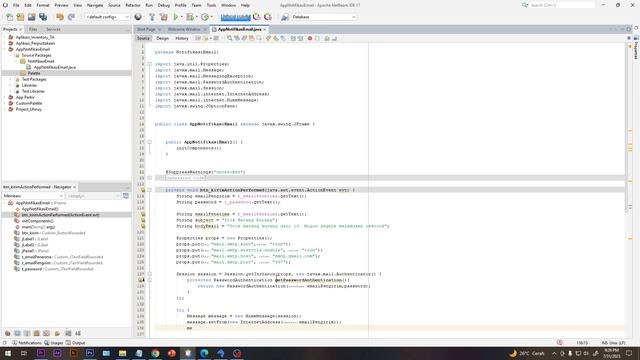Toggle Sort by Name in Navigator
The height and width of the screenshot is (360, 640).
68,333
